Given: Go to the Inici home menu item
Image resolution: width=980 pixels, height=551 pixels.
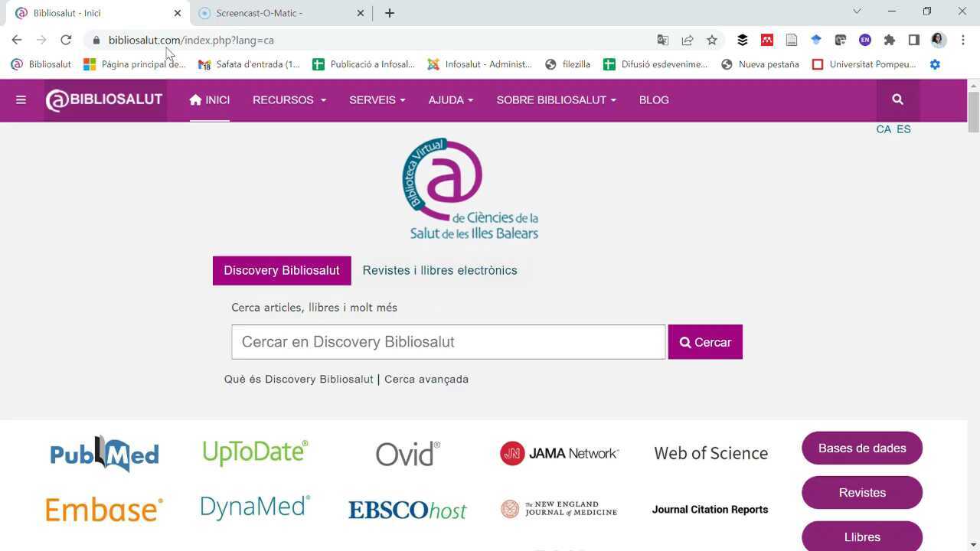Looking at the screenshot, I should [x=210, y=100].
